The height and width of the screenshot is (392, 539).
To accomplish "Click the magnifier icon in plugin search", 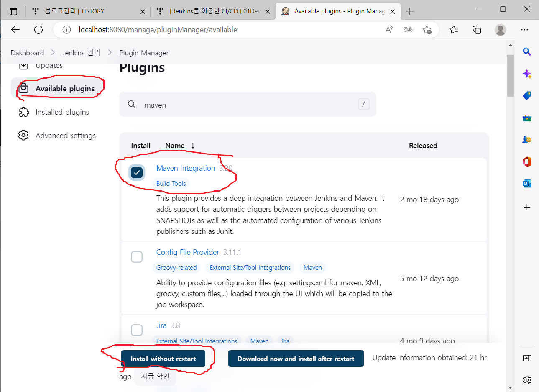I will (132, 104).
